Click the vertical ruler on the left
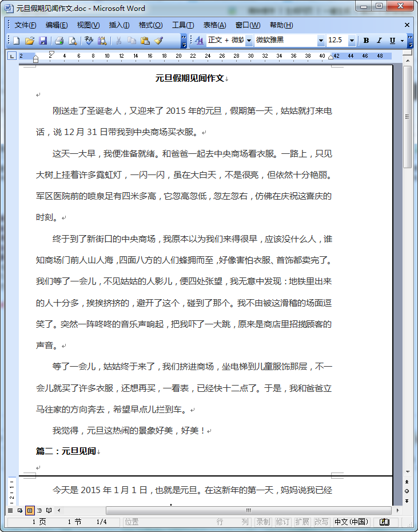The image size is (418, 532). (x=12, y=490)
